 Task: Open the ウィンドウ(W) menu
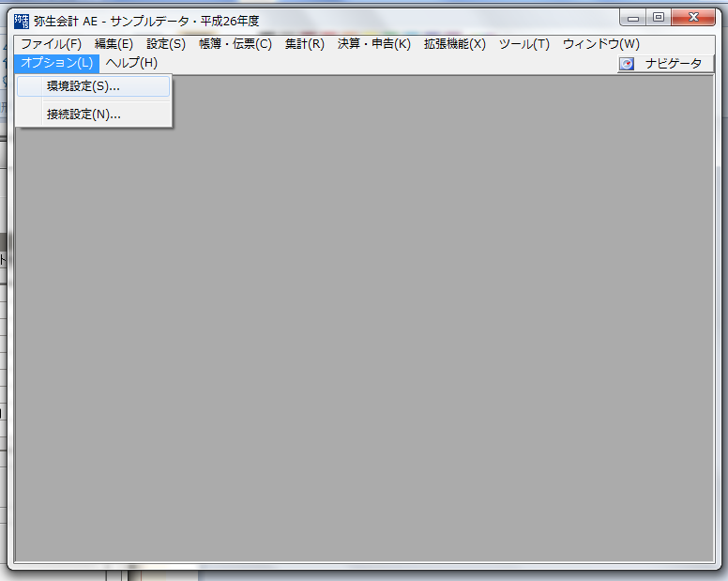600,44
